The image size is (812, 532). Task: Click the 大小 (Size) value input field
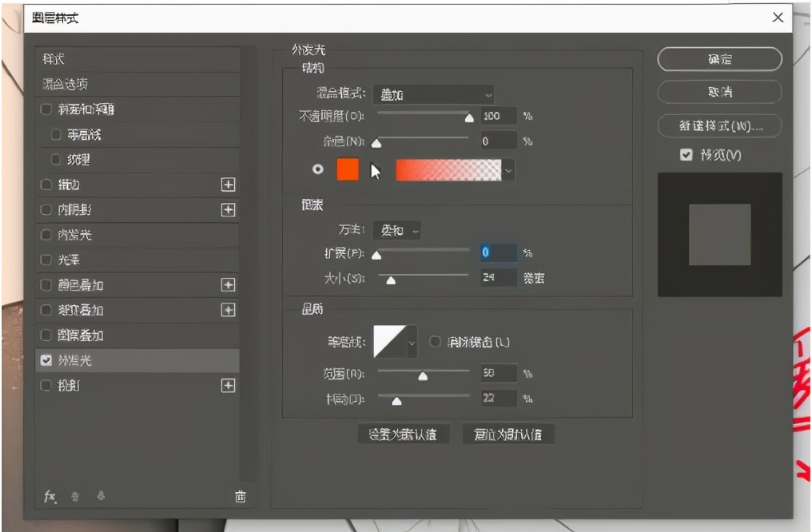coord(498,278)
